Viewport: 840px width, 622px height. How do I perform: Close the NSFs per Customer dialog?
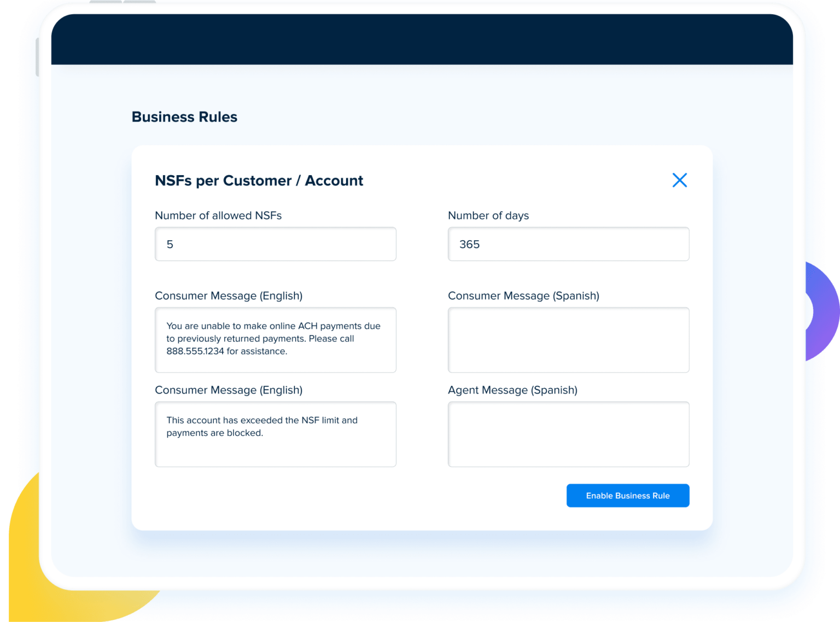click(679, 180)
